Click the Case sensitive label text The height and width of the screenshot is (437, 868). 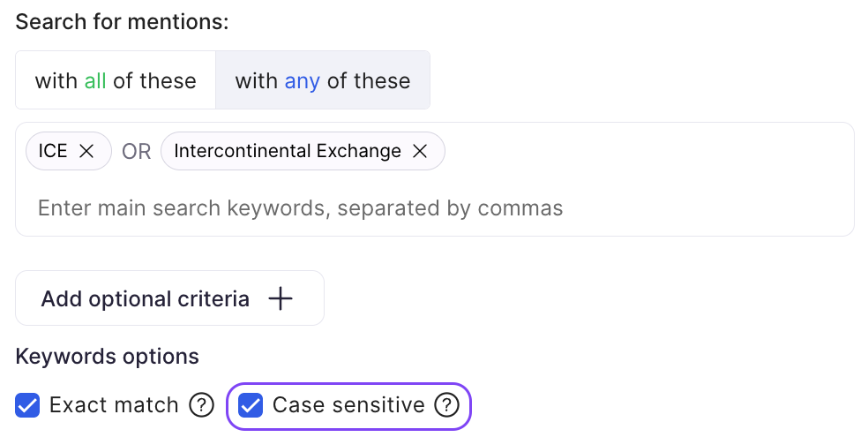click(348, 405)
